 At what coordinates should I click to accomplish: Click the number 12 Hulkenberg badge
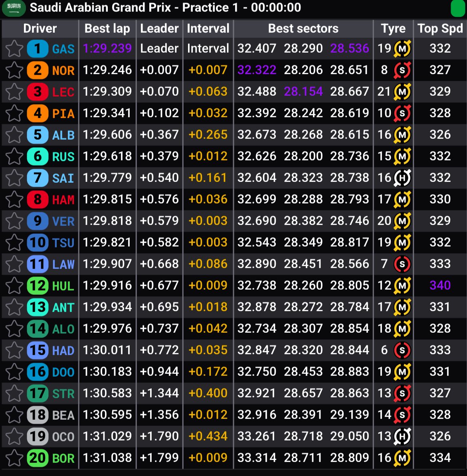(x=38, y=286)
